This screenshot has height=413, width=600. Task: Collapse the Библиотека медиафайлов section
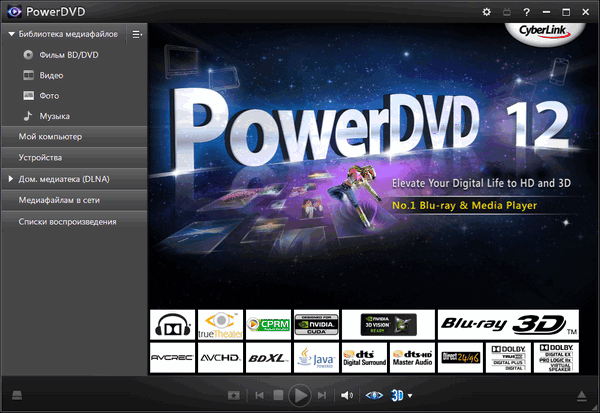point(10,35)
